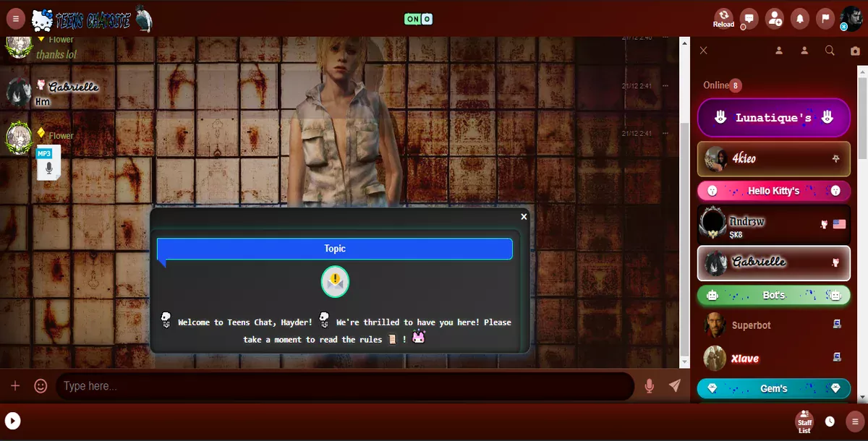Click Gabrielle's name in chat message

pyautogui.click(x=73, y=87)
